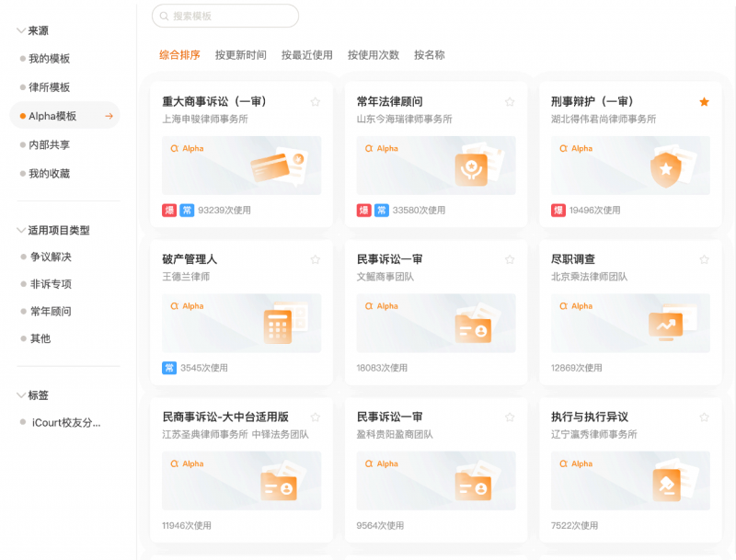Click 7522次使用 usage count

pyautogui.click(x=574, y=525)
